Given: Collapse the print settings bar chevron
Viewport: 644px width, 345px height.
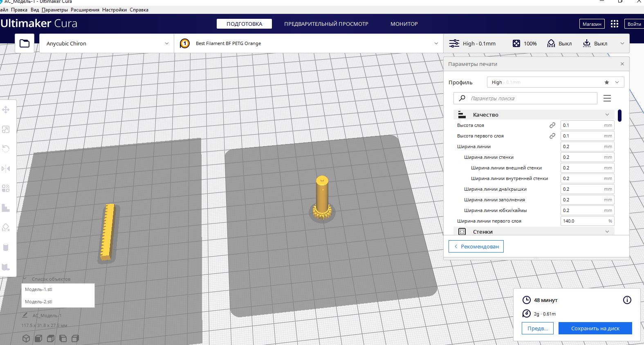Looking at the screenshot, I should (622, 43).
